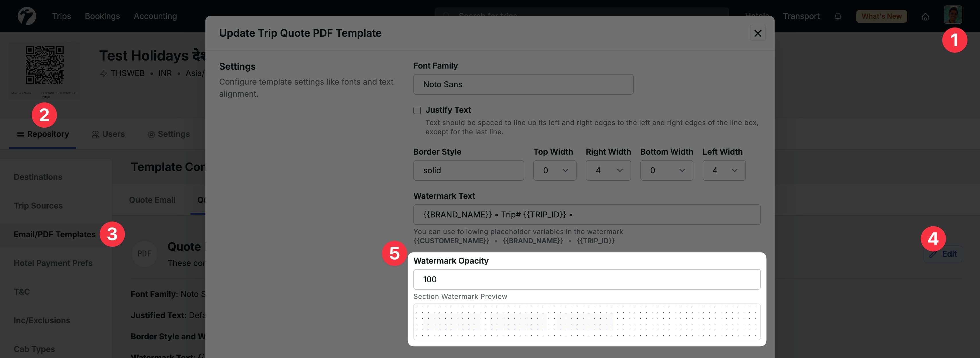
Task: Select Email/PDF Templates in the sidebar
Action: coord(55,234)
